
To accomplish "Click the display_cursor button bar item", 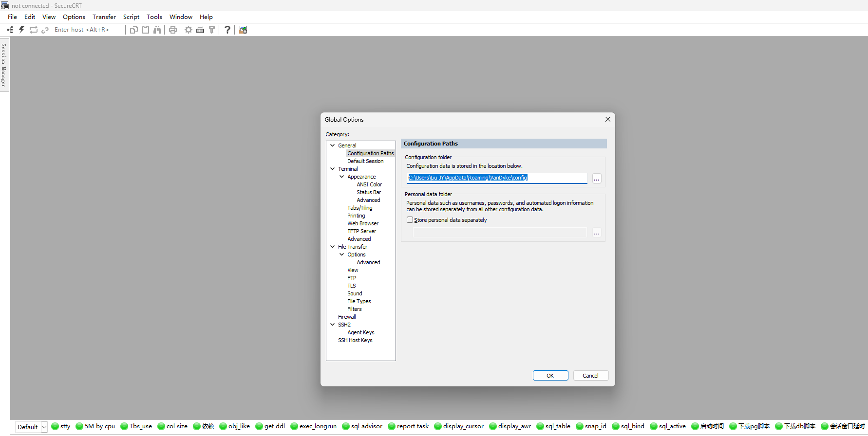I will click(459, 426).
